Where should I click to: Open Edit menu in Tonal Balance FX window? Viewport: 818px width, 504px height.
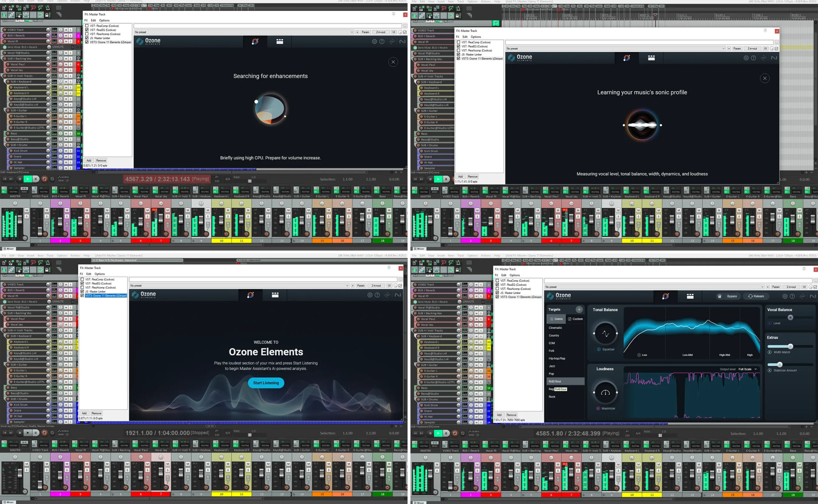coord(504,275)
